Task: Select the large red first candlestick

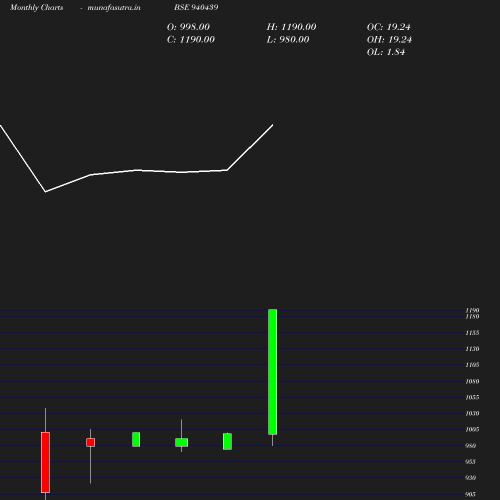Action: click(x=45, y=462)
